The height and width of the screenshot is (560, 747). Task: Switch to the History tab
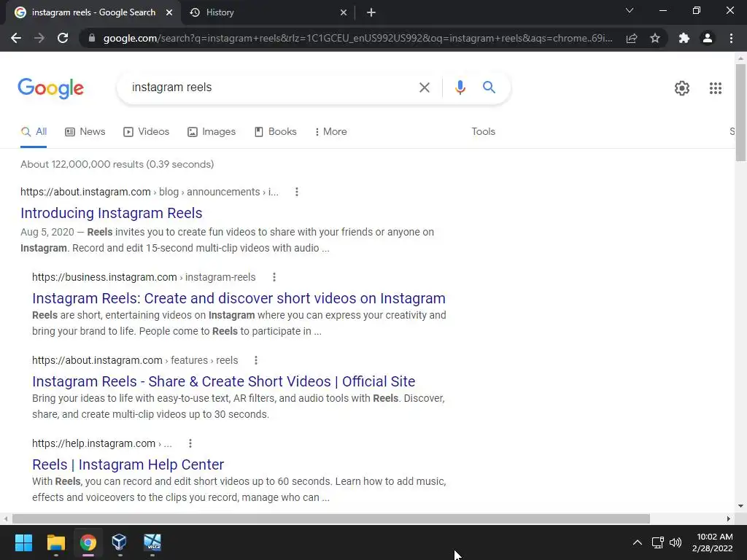[269, 12]
